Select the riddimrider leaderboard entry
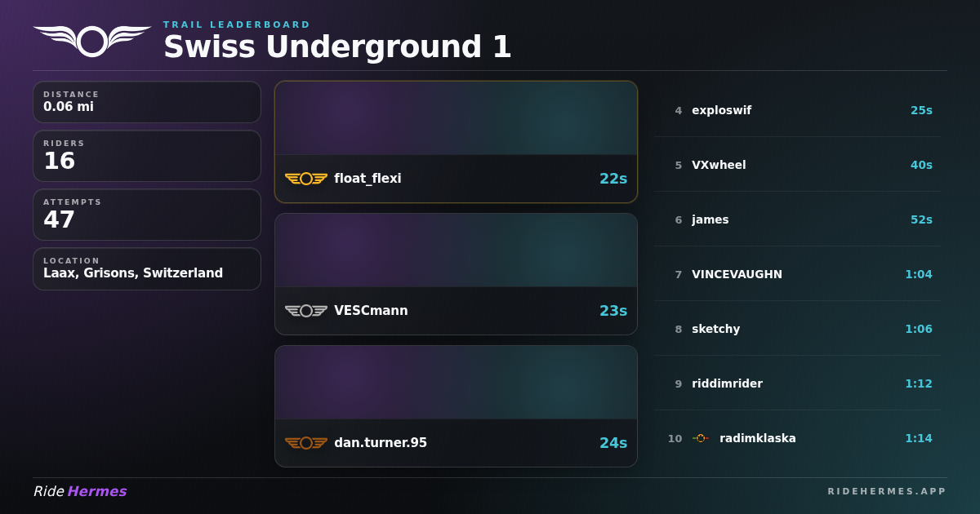The image size is (980, 514). click(x=797, y=383)
